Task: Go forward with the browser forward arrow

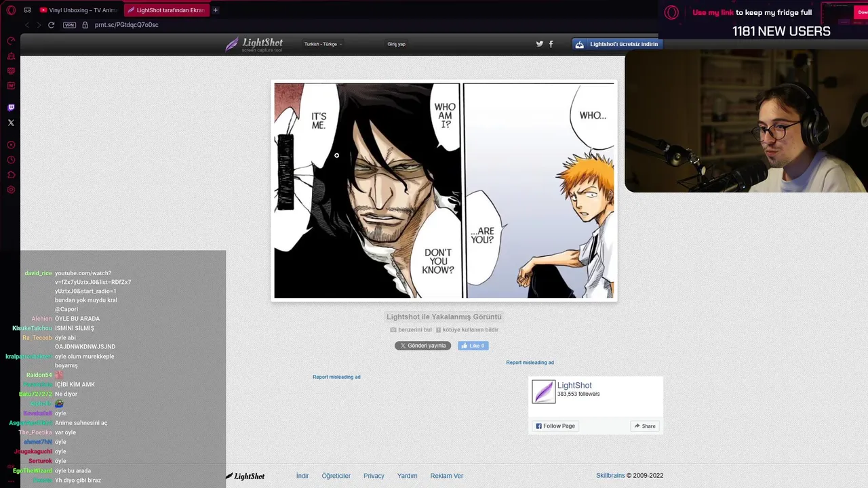Action: (39, 25)
